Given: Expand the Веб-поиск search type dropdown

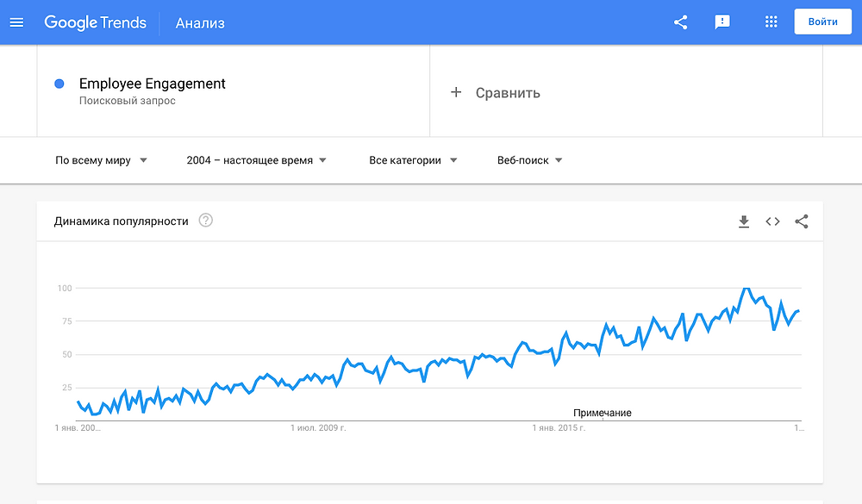Looking at the screenshot, I should (529, 160).
